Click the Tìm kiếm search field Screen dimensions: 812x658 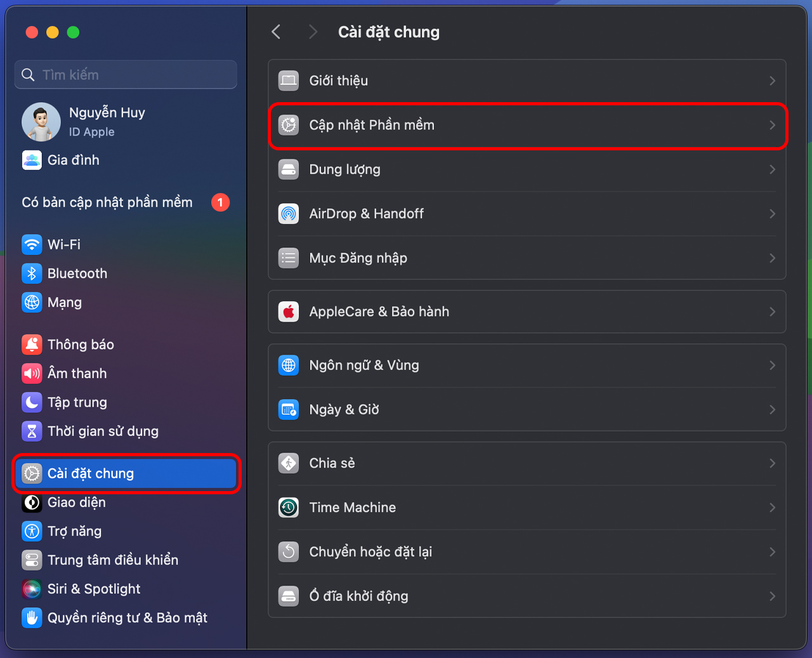click(126, 75)
